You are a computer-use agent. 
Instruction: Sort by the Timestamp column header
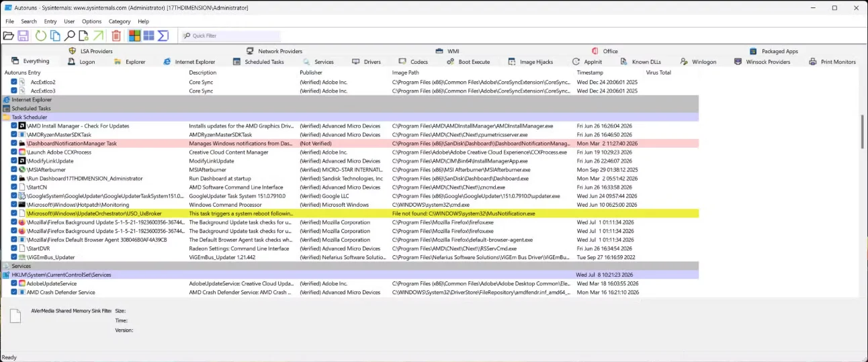point(590,73)
